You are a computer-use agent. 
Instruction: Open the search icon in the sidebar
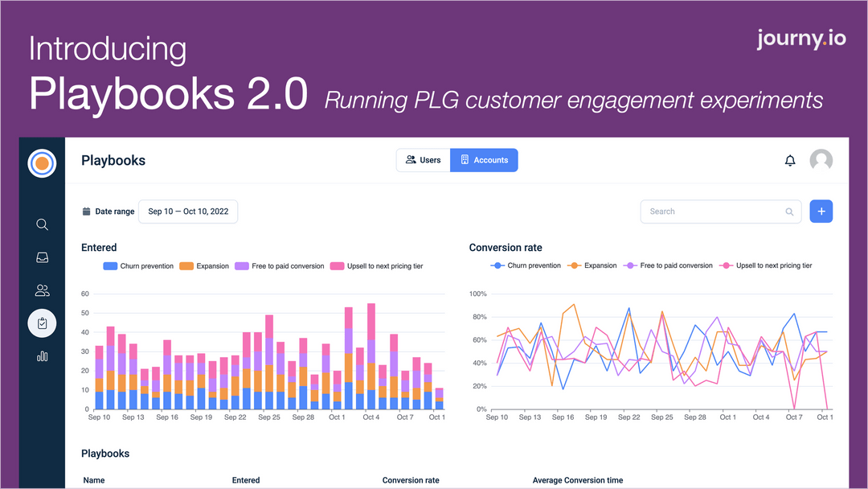click(42, 224)
